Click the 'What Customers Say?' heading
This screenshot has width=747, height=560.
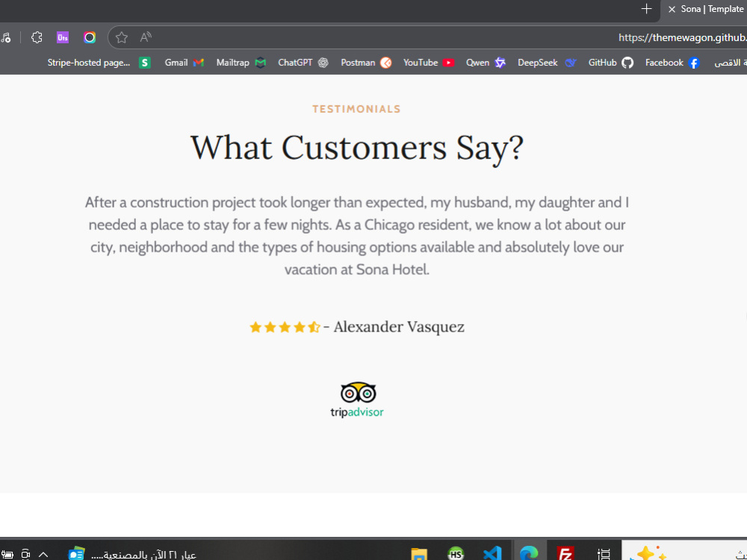(357, 148)
